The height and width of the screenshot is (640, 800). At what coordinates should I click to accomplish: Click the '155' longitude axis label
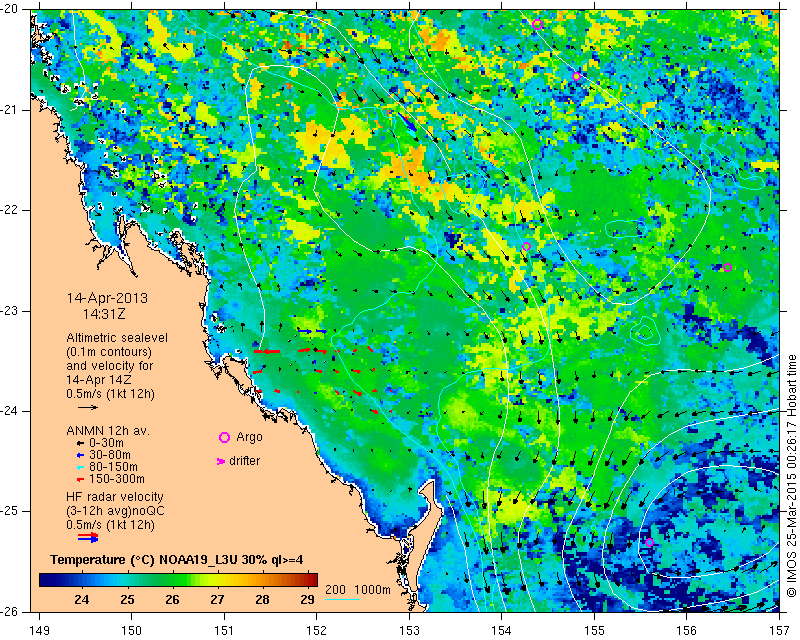[594, 631]
